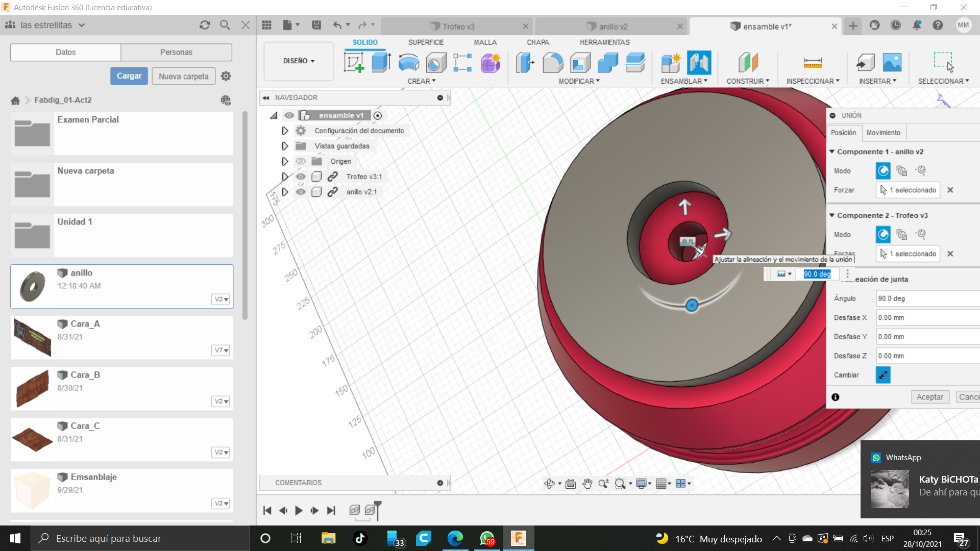The height and width of the screenshot is (551, 980).
Task: Toggle visibility of anillo v2:1 component
Action: [301, 192]
